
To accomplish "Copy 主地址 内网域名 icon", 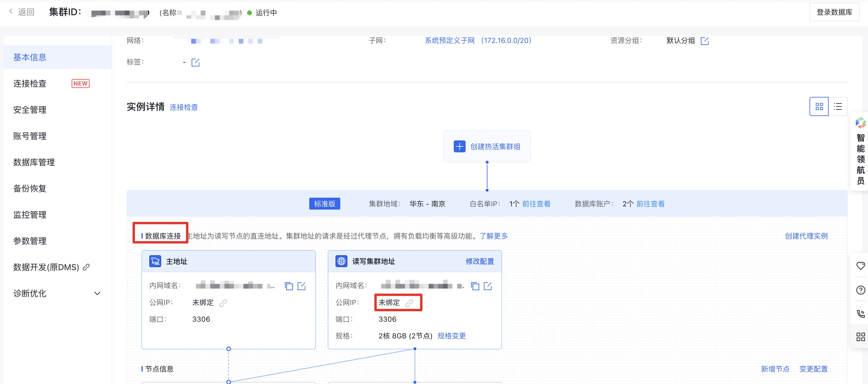I will point(289,286).
